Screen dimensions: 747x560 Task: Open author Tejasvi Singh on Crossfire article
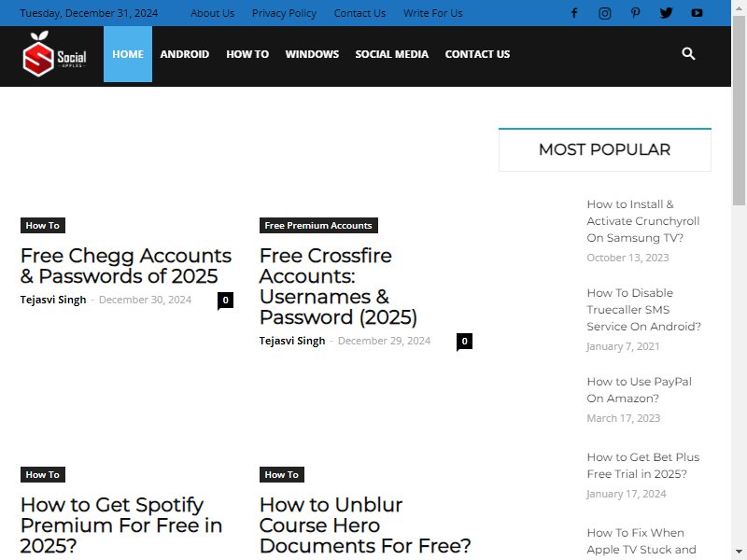click(x=292, y=341)
